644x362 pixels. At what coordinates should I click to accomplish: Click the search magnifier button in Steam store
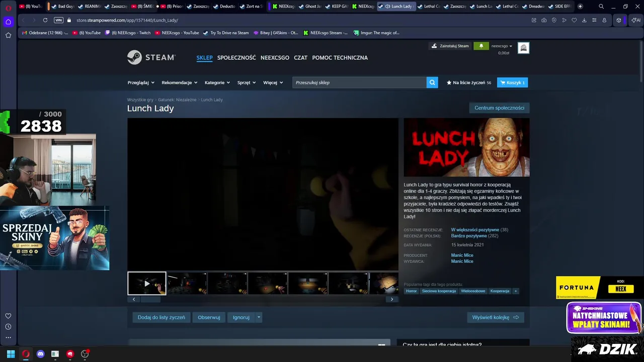pyautogui.click(x=432, y=82)
